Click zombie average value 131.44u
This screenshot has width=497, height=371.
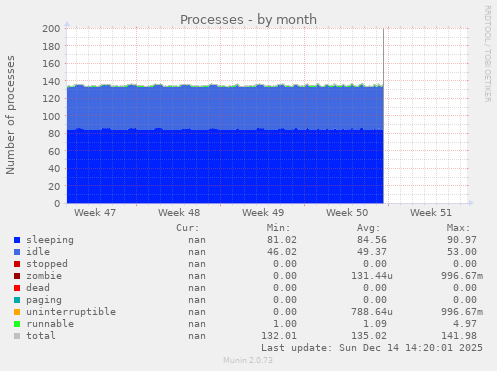(x=372, y=276)
